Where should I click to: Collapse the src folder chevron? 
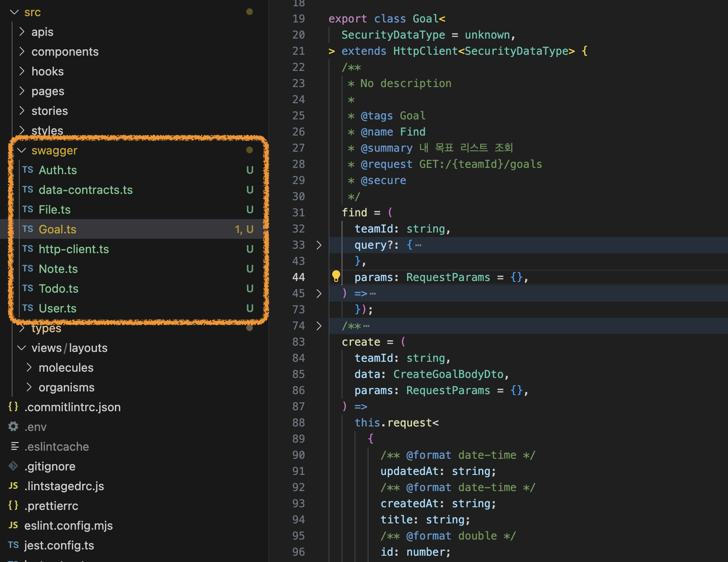pyautogui.click(x=14, y=12)
